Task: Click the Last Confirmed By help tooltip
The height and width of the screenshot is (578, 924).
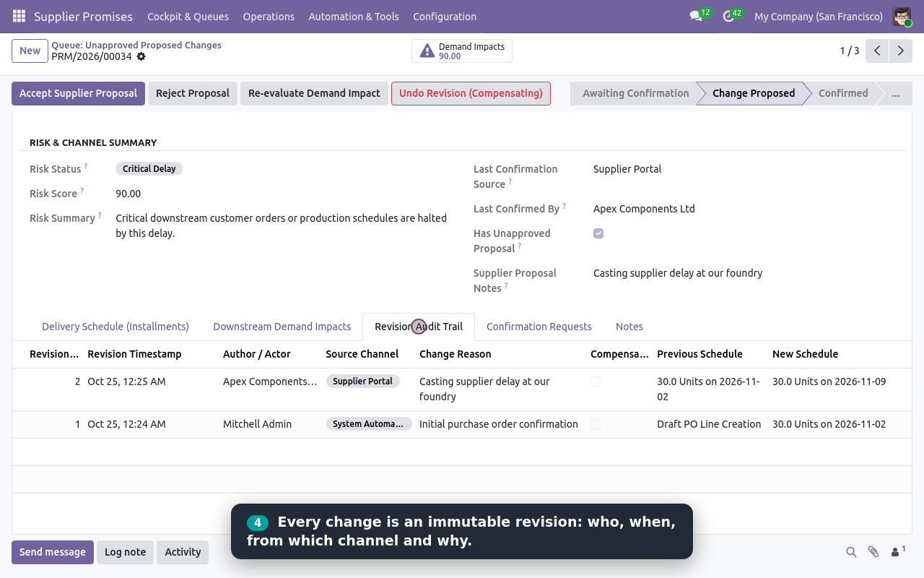Action: click(564, 206)
